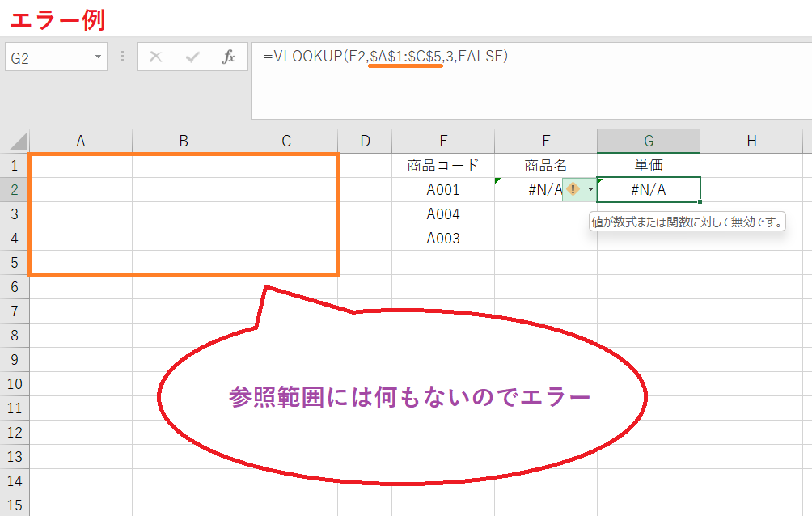The image size is (812, 516).
Task: Select row 10 header
Action: coord(15,384)
